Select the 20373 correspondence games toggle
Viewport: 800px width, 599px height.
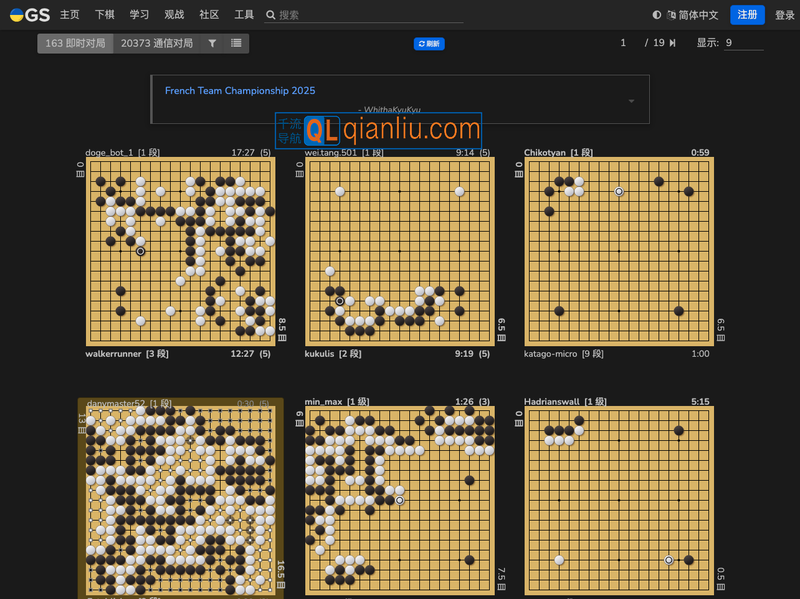click(156, 44)
